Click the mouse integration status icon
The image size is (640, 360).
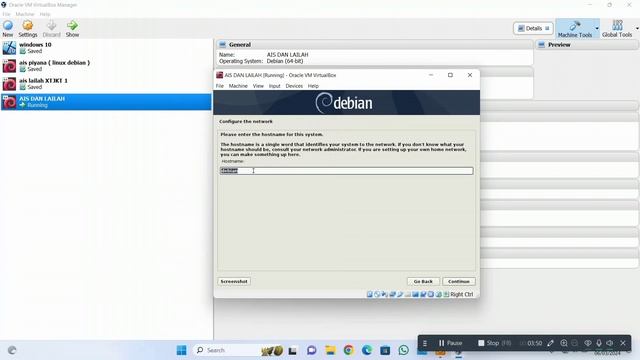pos(438,294)
